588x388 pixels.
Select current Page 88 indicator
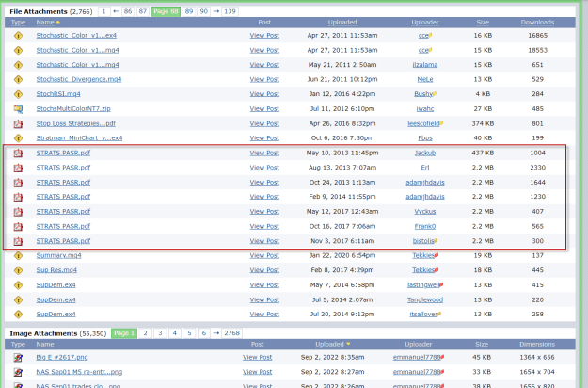[166, 11]
